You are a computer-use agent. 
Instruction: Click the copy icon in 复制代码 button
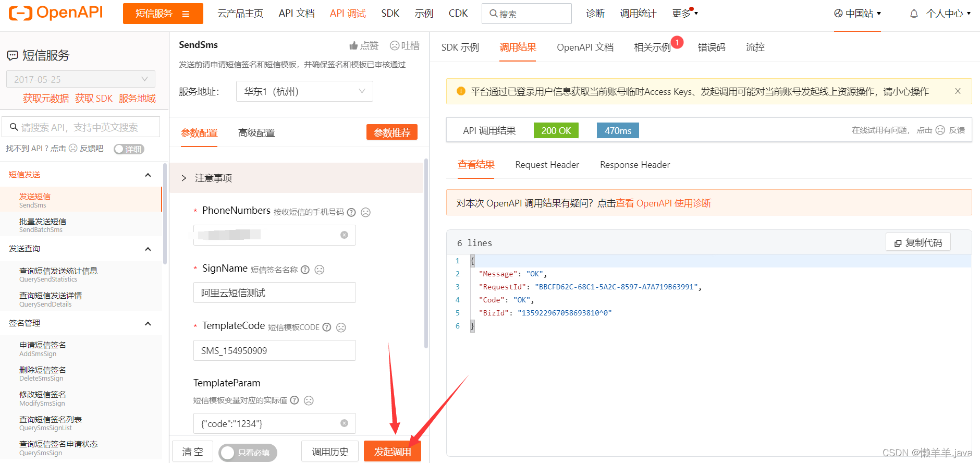tap(898, 243)
